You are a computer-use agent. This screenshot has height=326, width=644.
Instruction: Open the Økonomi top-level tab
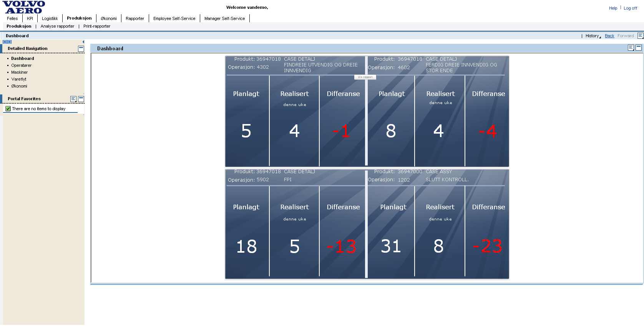109,18
